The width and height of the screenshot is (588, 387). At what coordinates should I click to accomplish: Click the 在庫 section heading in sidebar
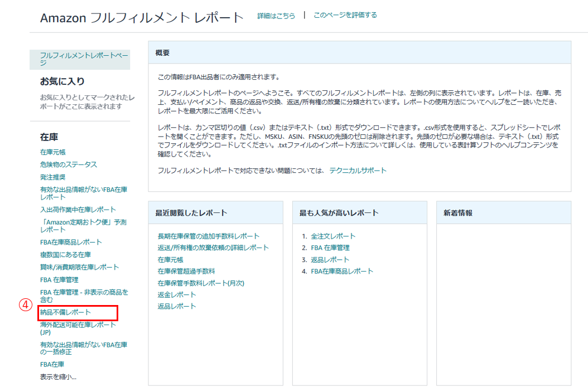49,137
